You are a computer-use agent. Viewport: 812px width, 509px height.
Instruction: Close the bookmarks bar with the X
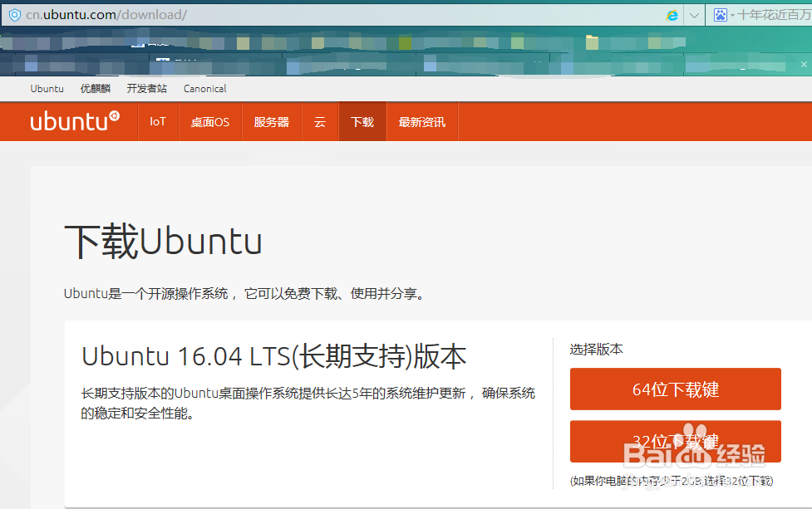(804, 64)
